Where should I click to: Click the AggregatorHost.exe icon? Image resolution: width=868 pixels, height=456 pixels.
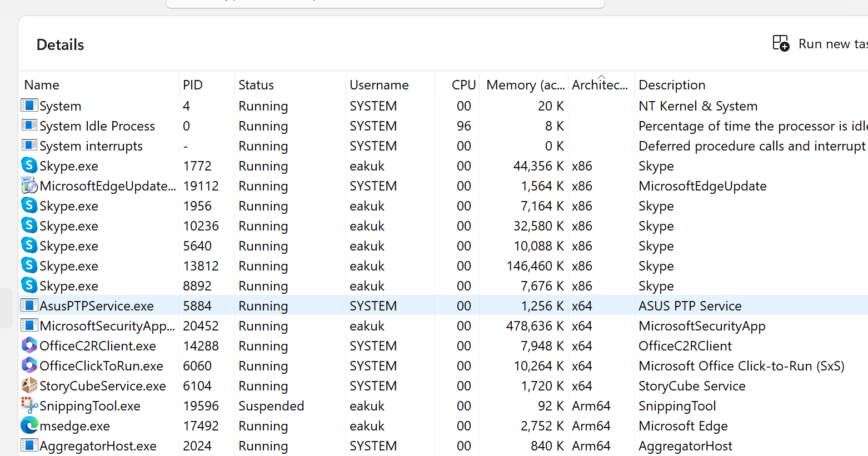click(29, 445)
